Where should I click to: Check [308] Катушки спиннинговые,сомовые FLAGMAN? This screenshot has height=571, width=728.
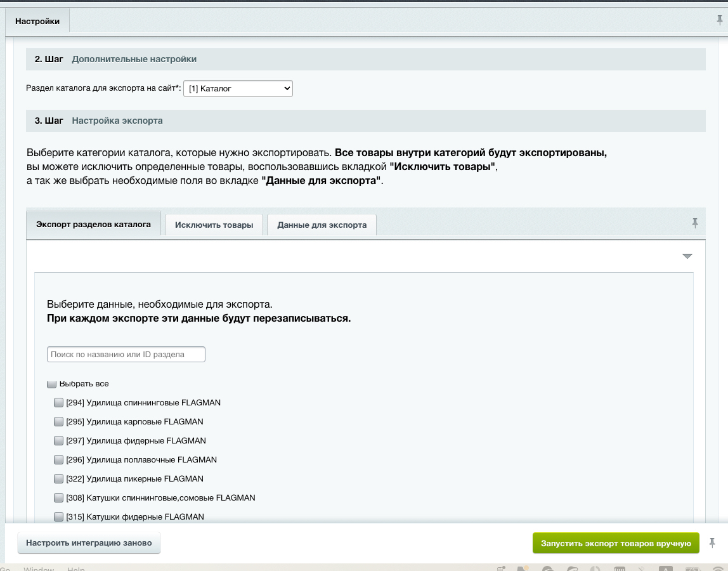(x=58, y=497)
